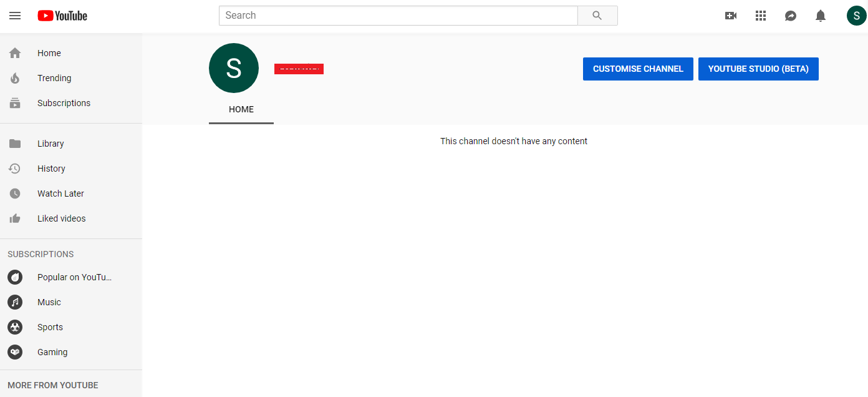Open the messages share icon
868x397 pixels.
[791, 16]
